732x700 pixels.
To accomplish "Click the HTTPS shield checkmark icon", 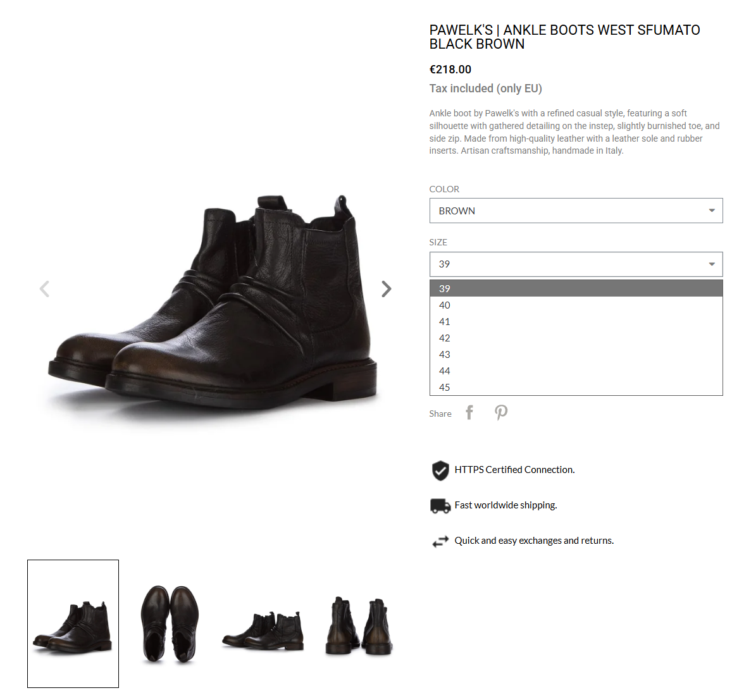I will click(x=440, y=470).
